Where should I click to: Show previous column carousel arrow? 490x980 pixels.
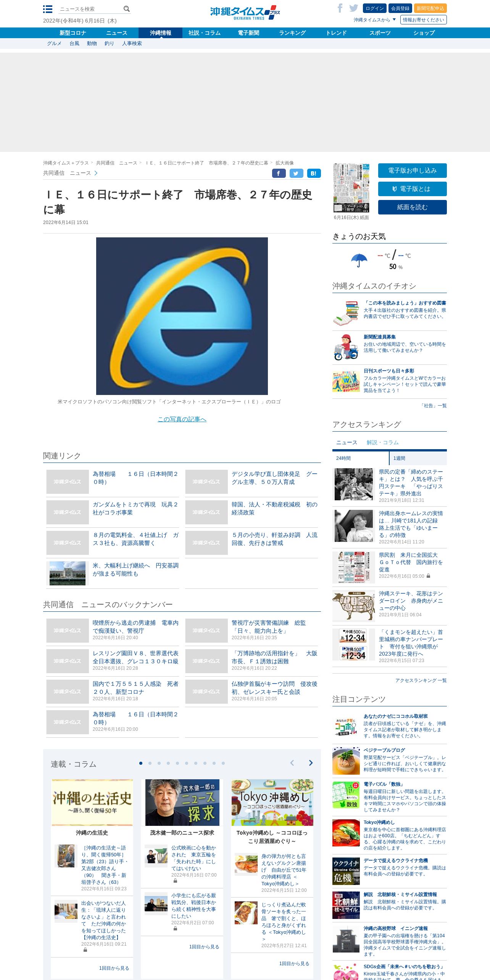[292, 763]
